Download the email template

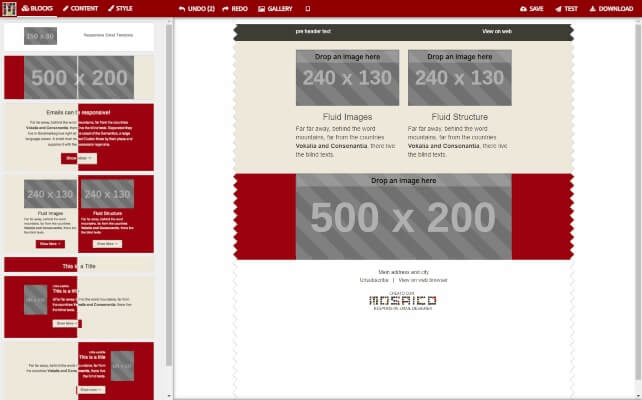[611, 9]
